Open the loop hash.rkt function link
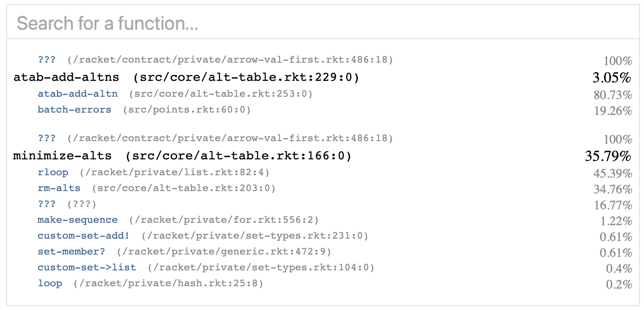Screen dimensions: 644x310 click(x=50, y=283)
